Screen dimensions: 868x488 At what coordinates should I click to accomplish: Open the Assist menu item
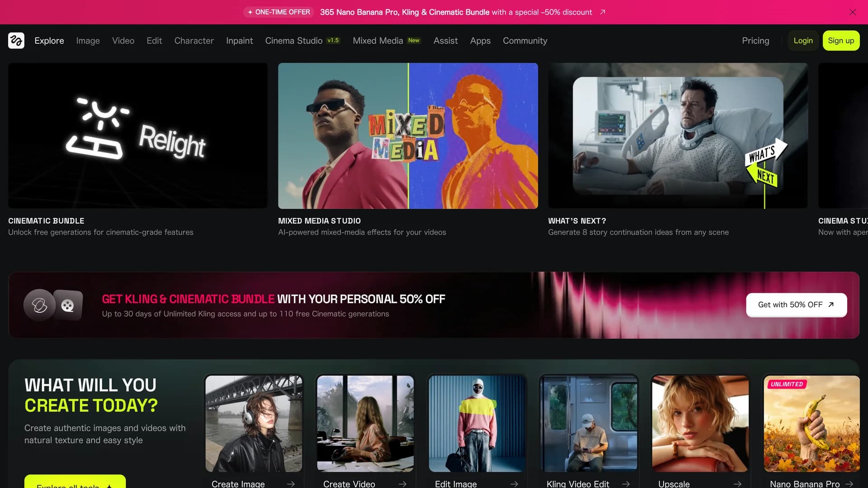pos(446,41)
